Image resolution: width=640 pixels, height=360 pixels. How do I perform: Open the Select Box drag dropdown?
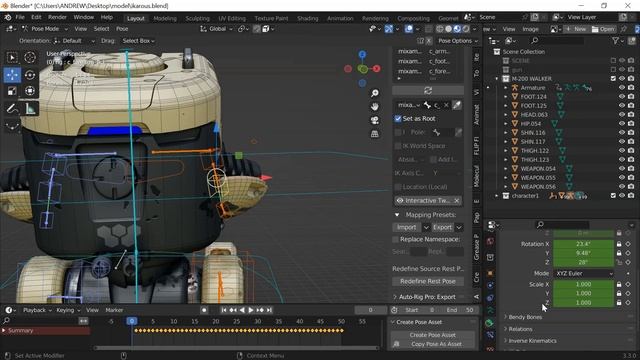click(x=138, y=41)
